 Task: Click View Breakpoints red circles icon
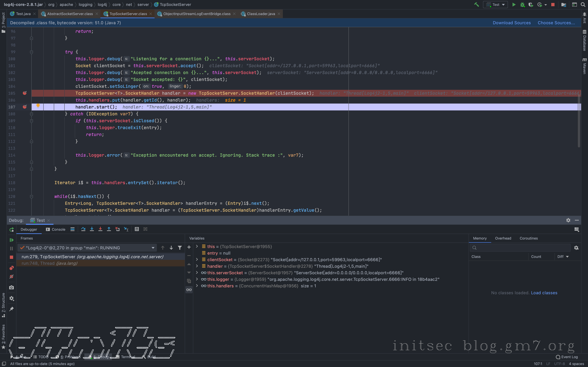(11, 268)
